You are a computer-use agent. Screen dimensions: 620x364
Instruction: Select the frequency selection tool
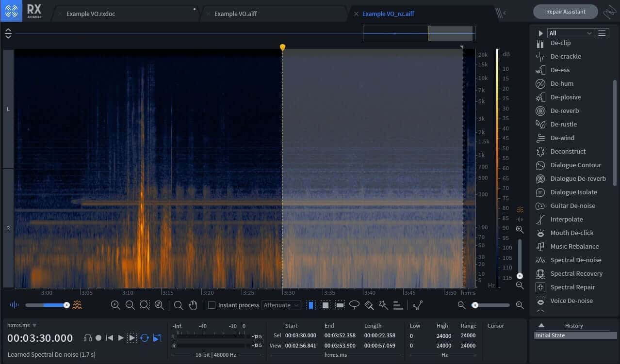click(x=340, y=305)
